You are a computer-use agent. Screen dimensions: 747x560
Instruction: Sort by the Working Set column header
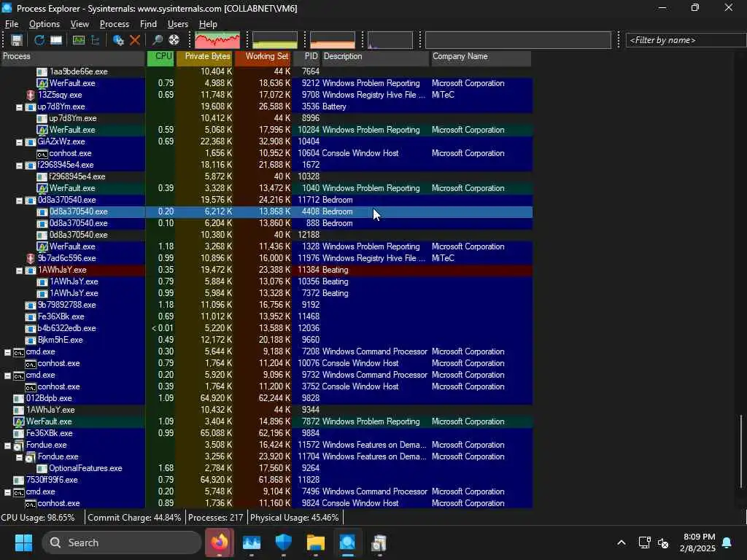pos(263,57)
